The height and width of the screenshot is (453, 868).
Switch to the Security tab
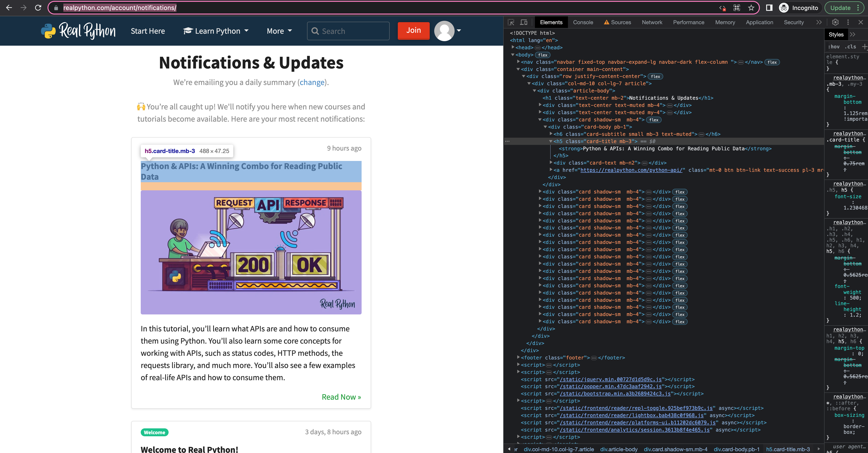pyautogui.click(x=794, y=22)
